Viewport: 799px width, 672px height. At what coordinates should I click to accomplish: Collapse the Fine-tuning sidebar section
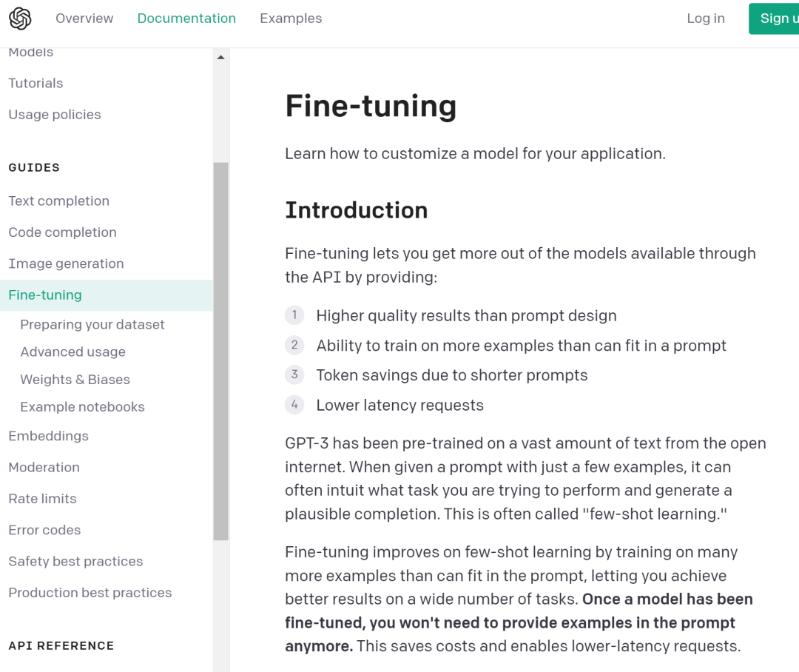coord(107,295)
